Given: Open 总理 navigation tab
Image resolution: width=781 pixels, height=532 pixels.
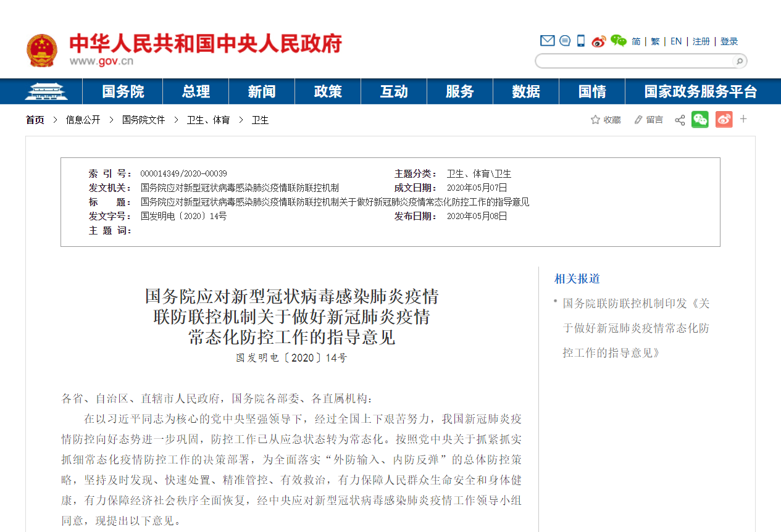Looking at the screenshot, I should click(196, 92).
